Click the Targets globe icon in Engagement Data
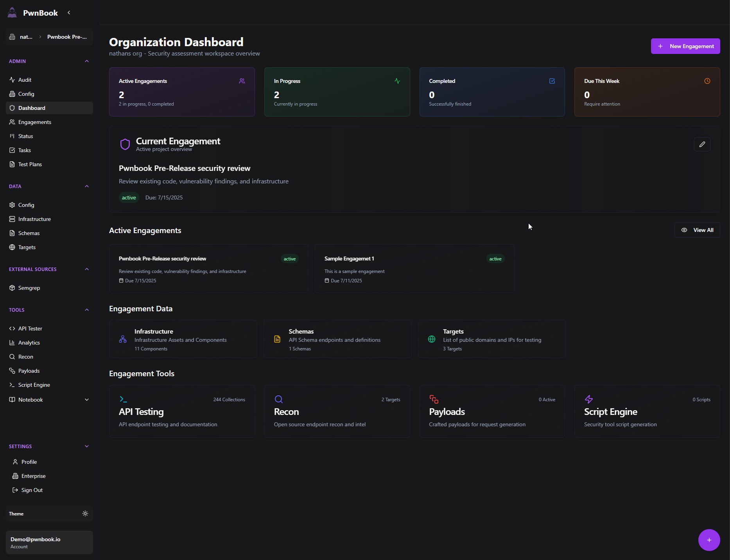This screenshot has width=730, height=560. (x=432, y=339)
